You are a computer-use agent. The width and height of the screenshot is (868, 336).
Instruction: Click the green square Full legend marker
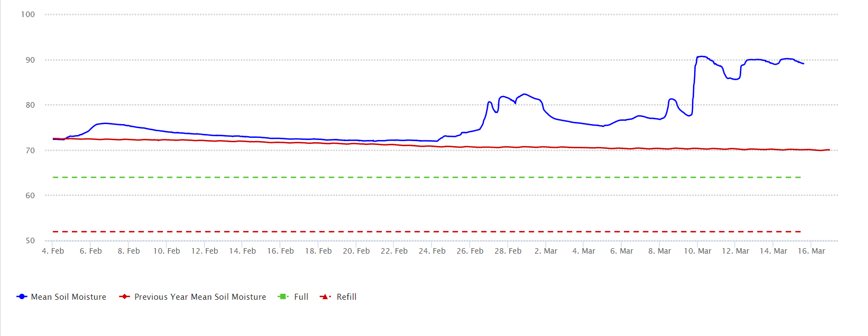pyautogui.click(x=283, y=296)
